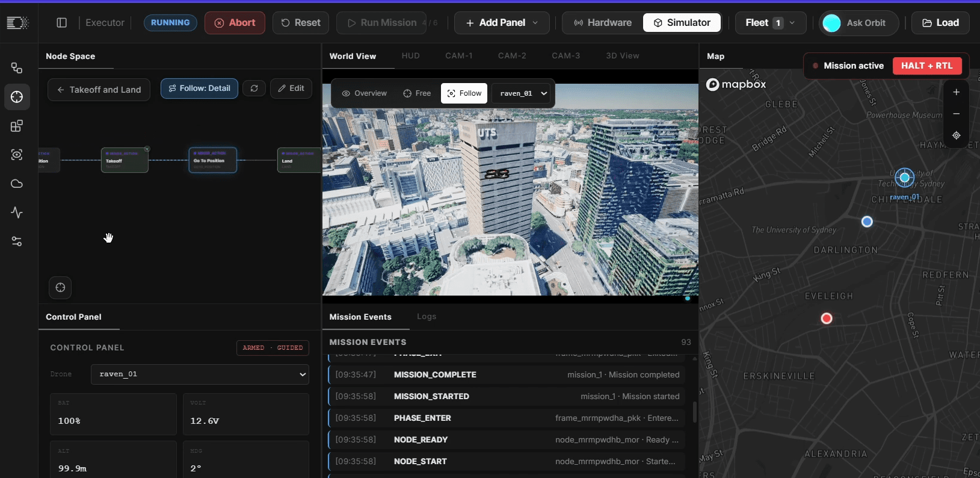The width and height of the screenshot is (980, 478).
Task: Toggle Follow: Detail in Node Space
Action: point(199,88)
